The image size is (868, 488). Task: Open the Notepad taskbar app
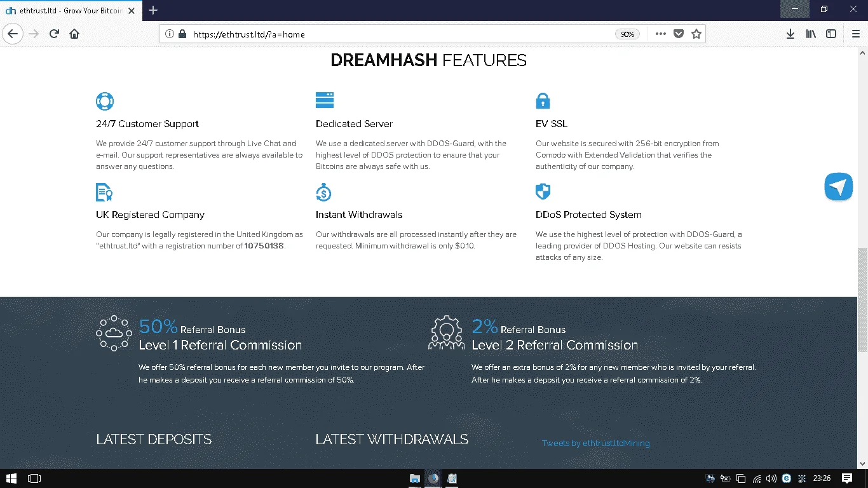(x=452, y=478)
